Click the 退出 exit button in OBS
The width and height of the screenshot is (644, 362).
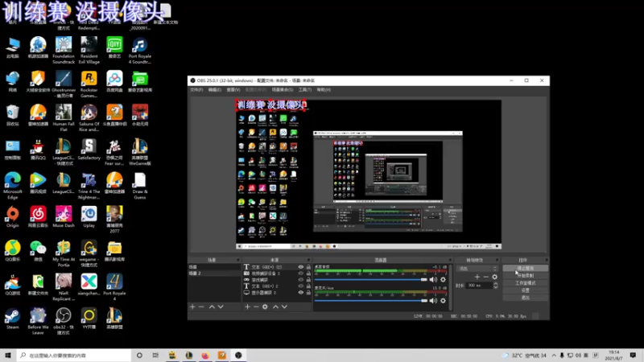point(525,298)
